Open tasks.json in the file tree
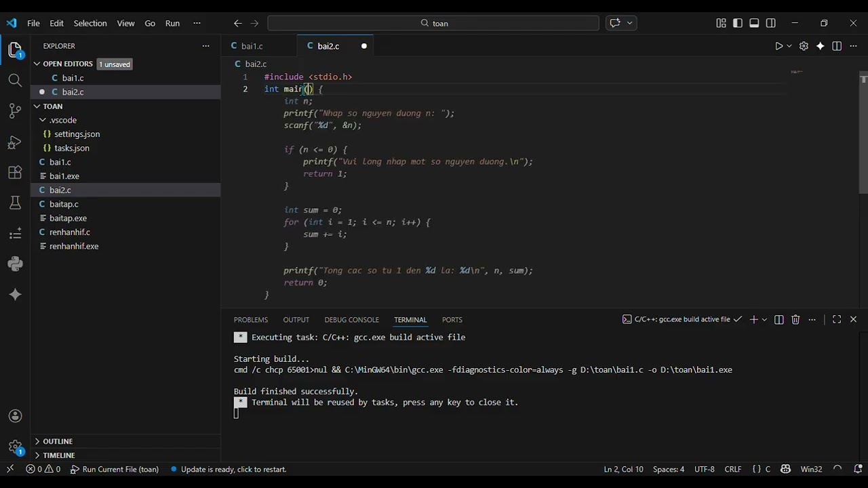 (x=71, y=148)
